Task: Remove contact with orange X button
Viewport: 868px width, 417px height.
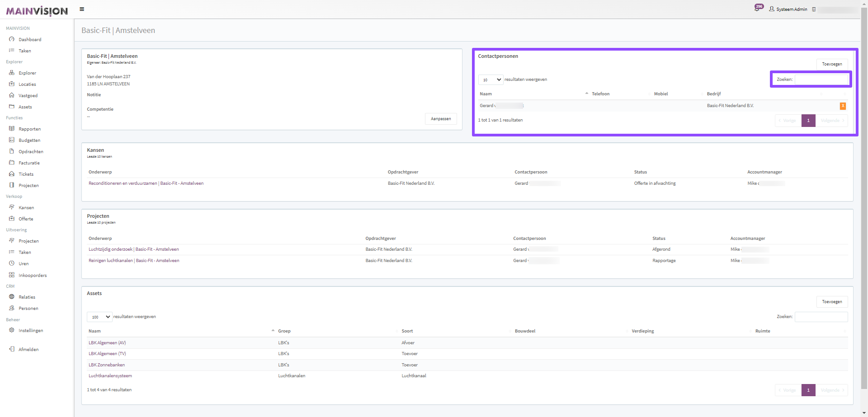Action: tap(843, 106)
